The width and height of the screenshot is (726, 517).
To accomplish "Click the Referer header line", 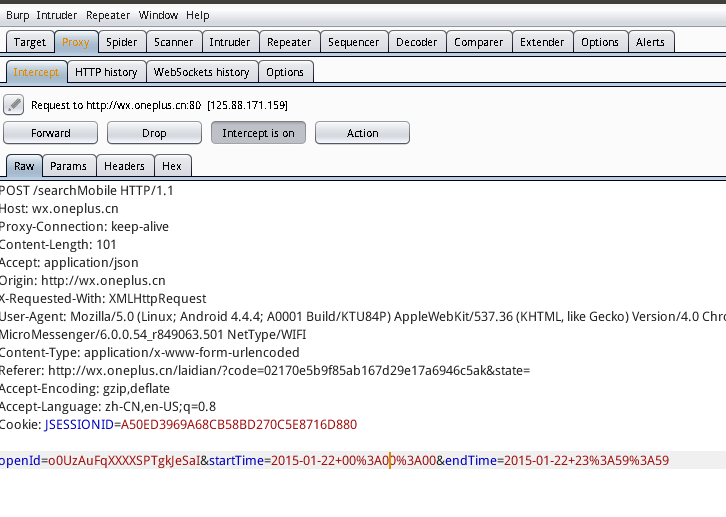I will pyautogui.click(x=265, y=371).
